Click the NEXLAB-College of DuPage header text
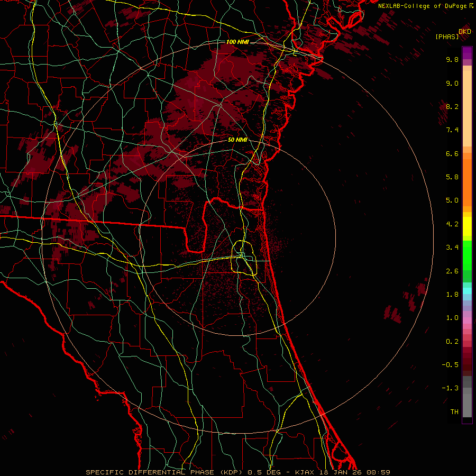This screenshot has width=476, height=476. (x=422, y=6)
